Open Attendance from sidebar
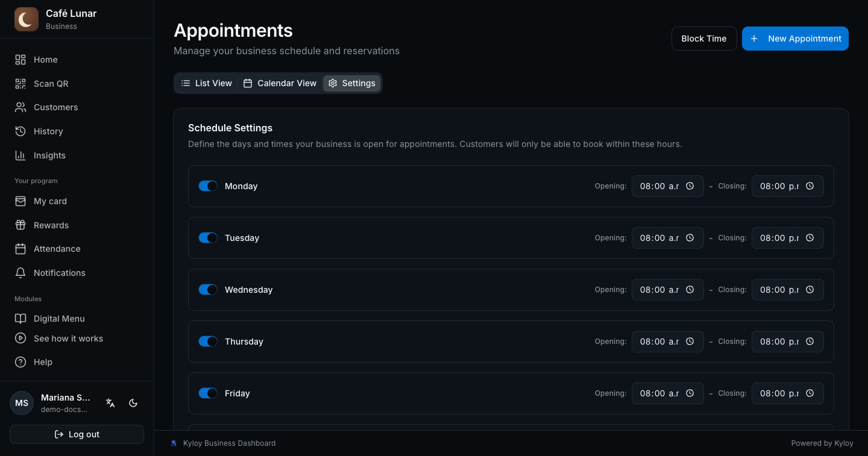The height and width of the screenshot is (456, 868). tap(77, 249)
